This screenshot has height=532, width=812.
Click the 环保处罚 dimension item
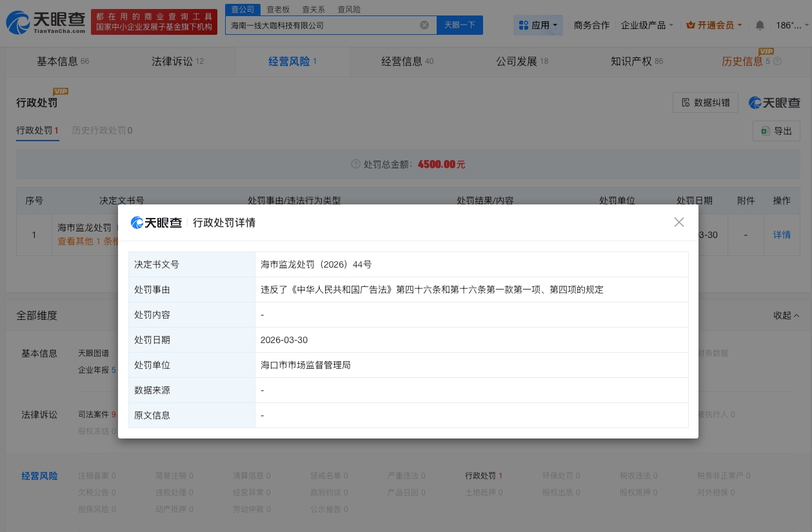pyautogui.click(x=561, y=476)
